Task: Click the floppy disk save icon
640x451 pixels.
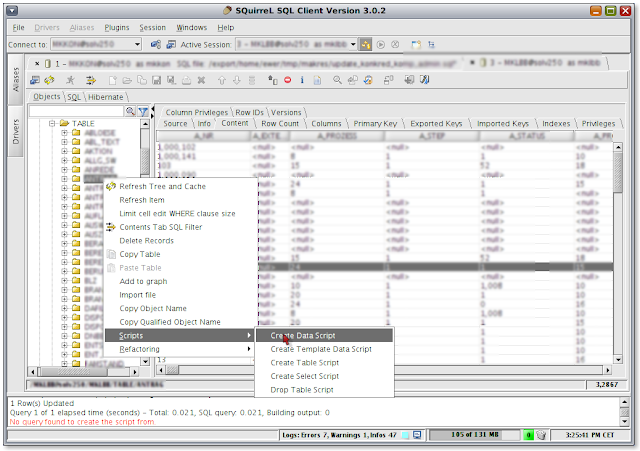Action: pyautogui.click(x=156, y=80)
